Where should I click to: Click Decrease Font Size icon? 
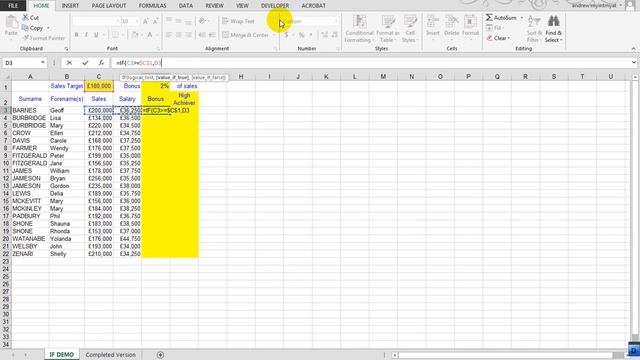[156, 21]
